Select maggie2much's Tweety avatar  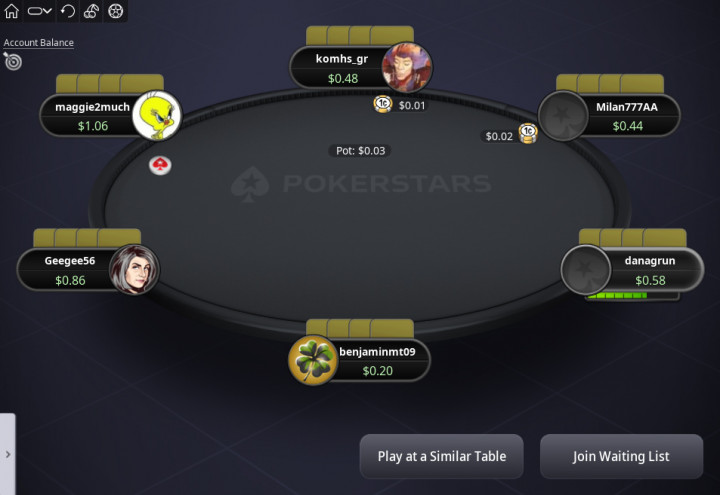pyautogui.click(x=157, y=116)
